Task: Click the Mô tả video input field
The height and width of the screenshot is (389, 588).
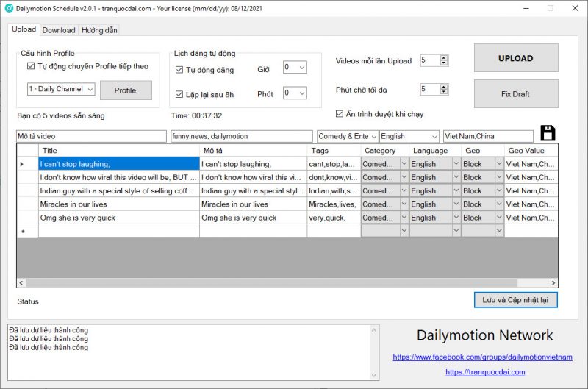Action: pos(91,136)
